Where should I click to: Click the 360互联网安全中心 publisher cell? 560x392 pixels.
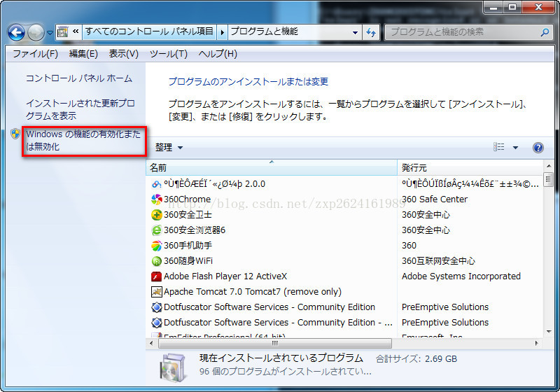438,261
